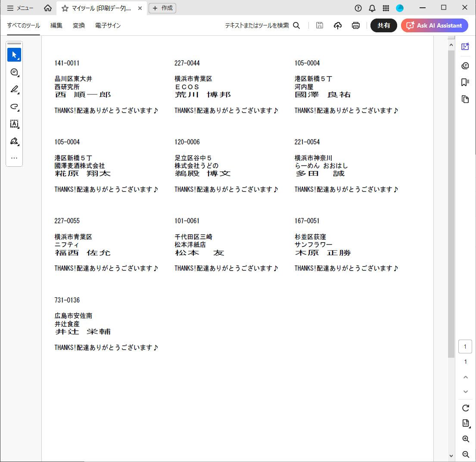The height and width of the screenshot is (462, 476).
Task: Click the 共有 share button
Action: coord(384,25)
